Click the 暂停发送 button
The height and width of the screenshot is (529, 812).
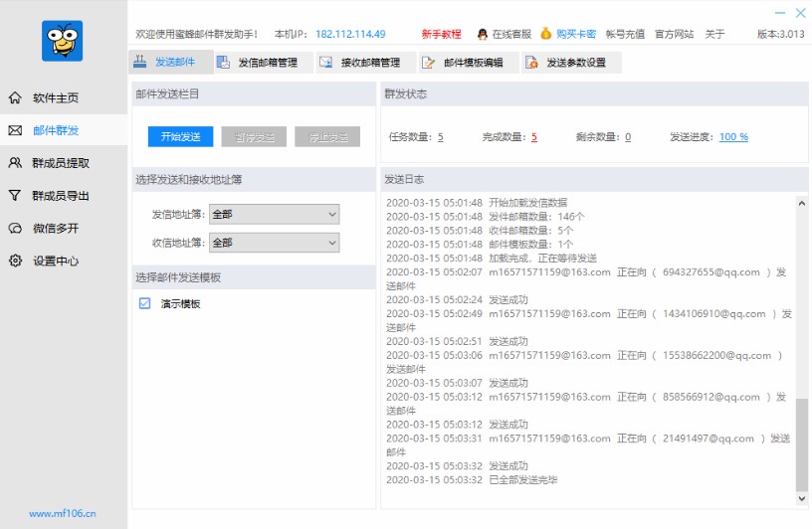point(254,136)
